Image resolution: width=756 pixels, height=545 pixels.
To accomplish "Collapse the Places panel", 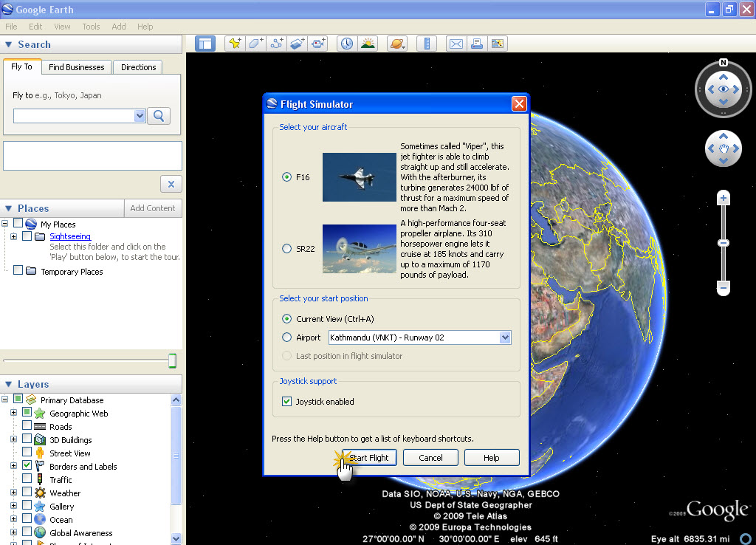I will [8, 208].
